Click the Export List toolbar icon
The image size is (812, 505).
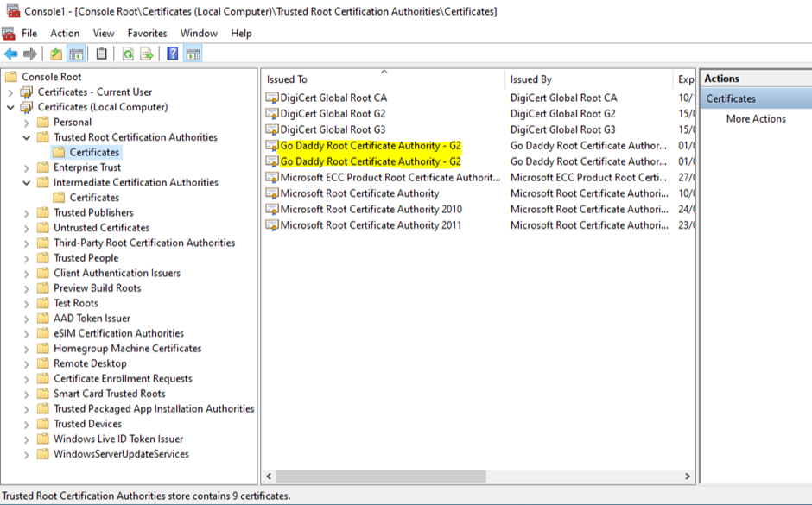pyautogui.click(x=147, y=54)
